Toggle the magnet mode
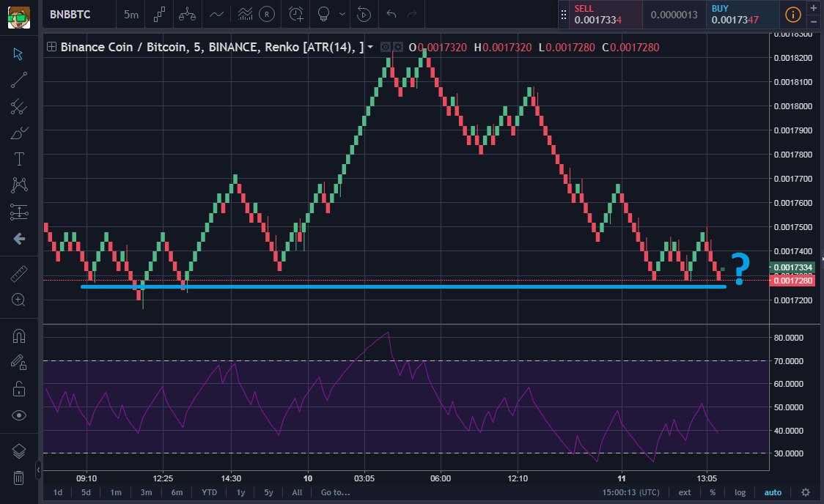 [x=19, y=336]
